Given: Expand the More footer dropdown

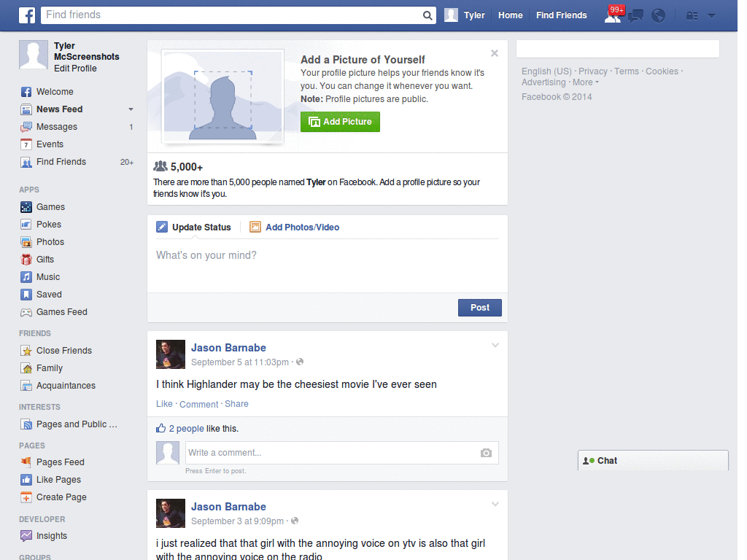Looking at the screenshot, I should (x=586, y=82).
